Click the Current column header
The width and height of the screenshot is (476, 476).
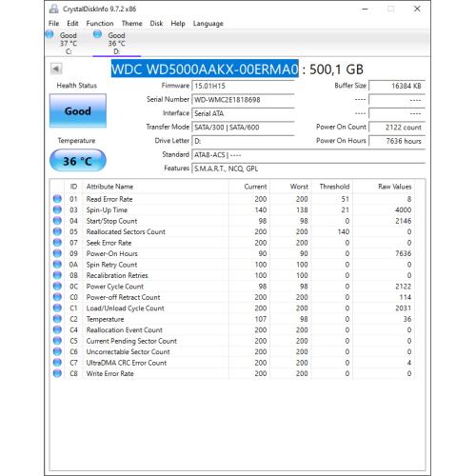(x=249, y=187)
